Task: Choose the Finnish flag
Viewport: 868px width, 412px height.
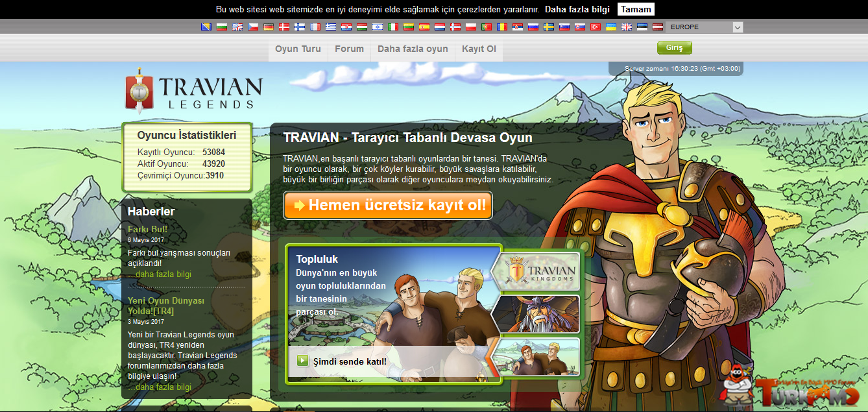Action: click(300, 27)
